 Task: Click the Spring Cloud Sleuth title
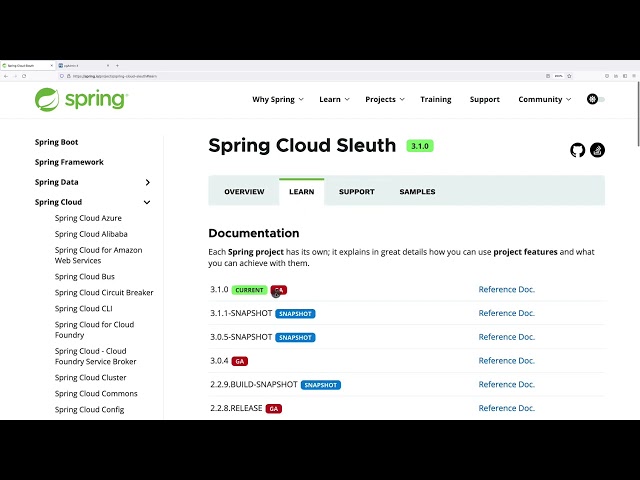[302, 145]
